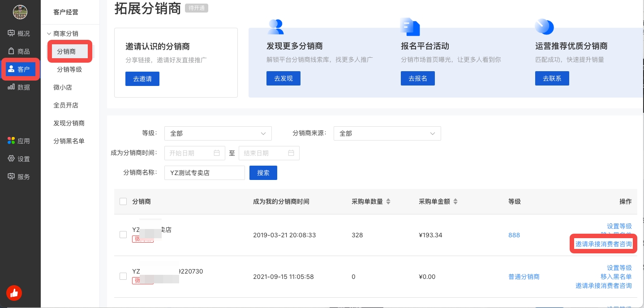This screenshot has width=644, height=308.
Task: Click the 运营推荐优质分销商 round icon
Action: [544, 27]
